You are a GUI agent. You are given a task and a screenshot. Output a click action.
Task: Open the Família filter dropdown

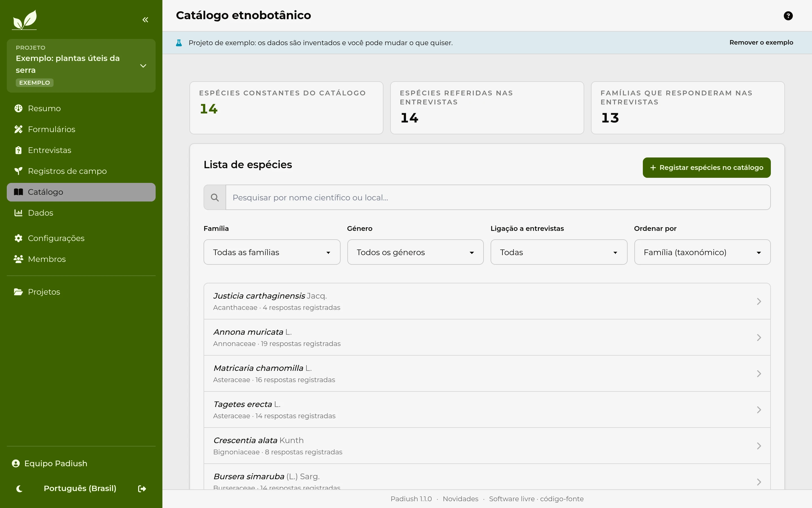(x=272, y=252)
